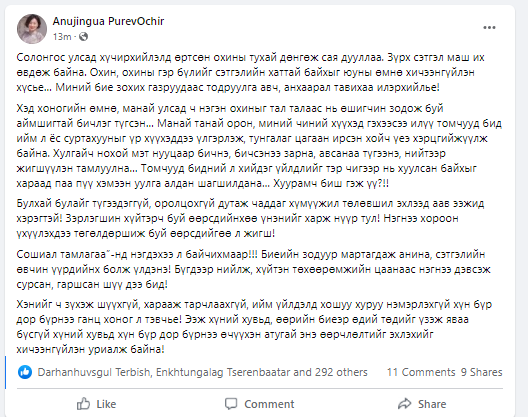Click the last paragraph starting with "Хэнийг"
The image size is (528, 417).
[x=254, y=327]
